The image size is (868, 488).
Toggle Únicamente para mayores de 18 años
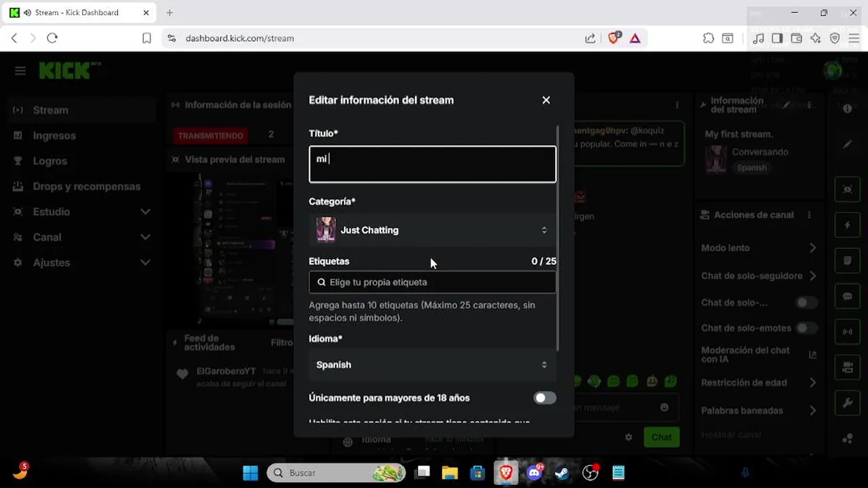click(545, 398)
